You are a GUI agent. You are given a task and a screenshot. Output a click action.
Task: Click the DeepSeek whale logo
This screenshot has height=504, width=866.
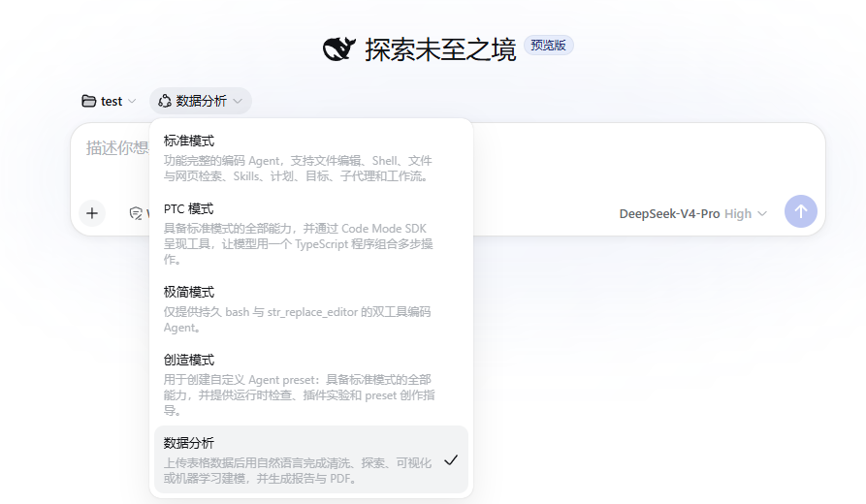point(338,49)
